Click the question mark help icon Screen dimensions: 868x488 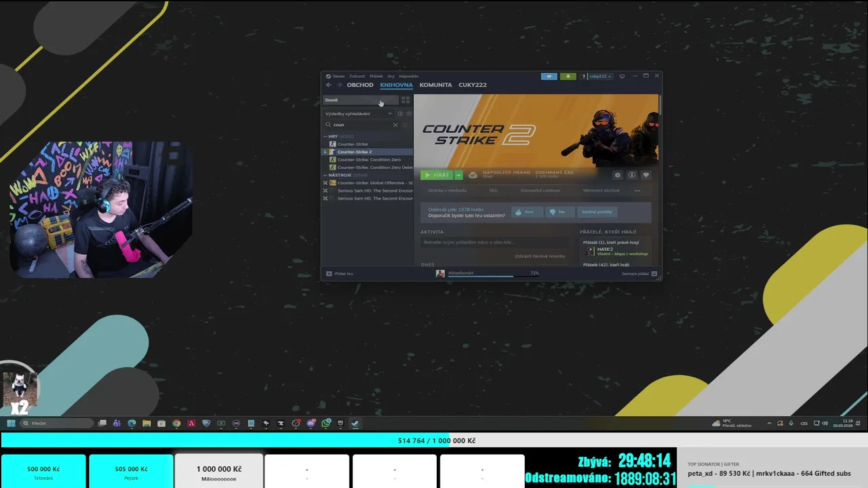click(584, 77)
